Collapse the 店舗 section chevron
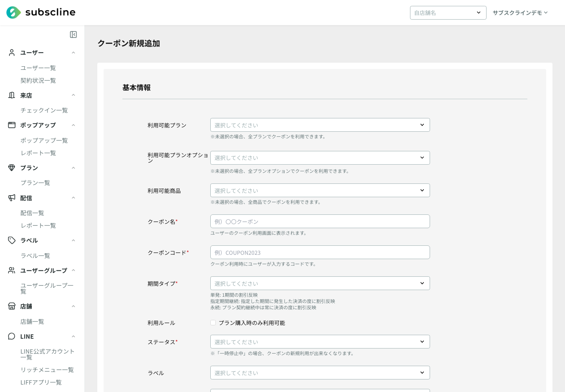The height and width of the screenshot is (392, 565). pos(73,306)
